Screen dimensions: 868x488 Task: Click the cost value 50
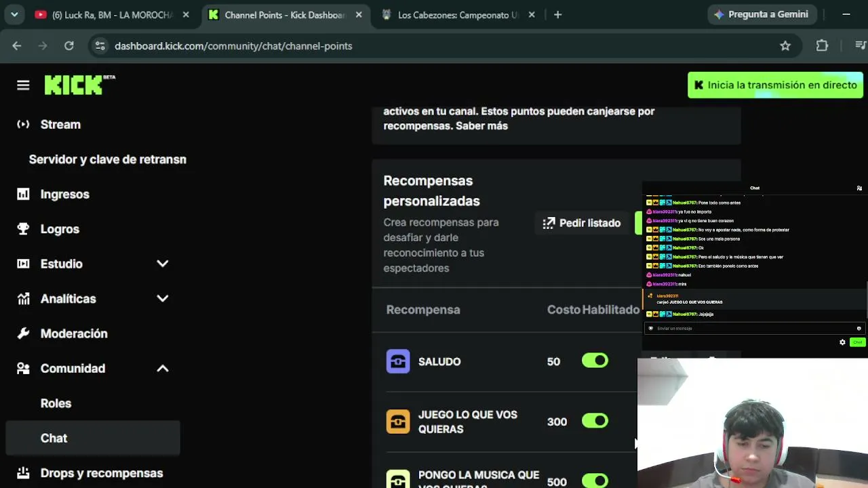click(553, 362)
